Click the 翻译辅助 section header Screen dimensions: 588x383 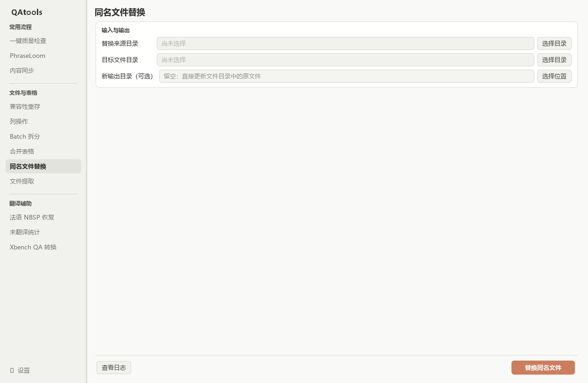pyautogui.click(x=21, y=204)
